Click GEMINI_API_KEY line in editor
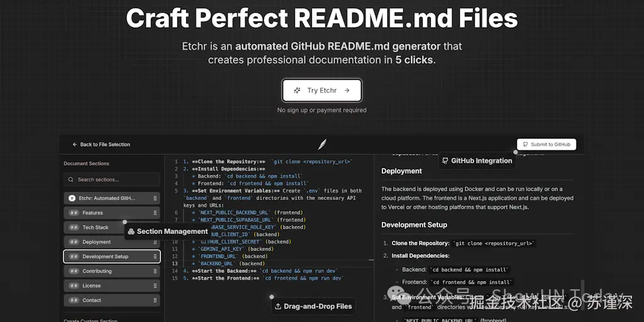Viewport: 644px width, 322px height. click(234, 249)
